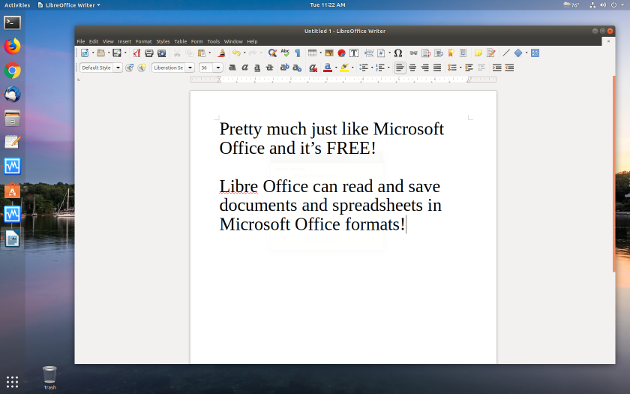The height and width of the screenshot is (394, 630).
Task: Expand the New document dropdown arrow
Action: pos(93,53)
